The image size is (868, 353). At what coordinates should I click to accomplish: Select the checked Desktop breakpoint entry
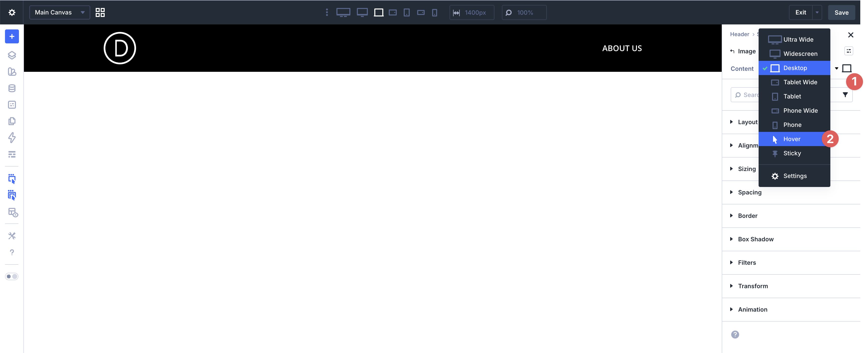(x=794, y=68)
